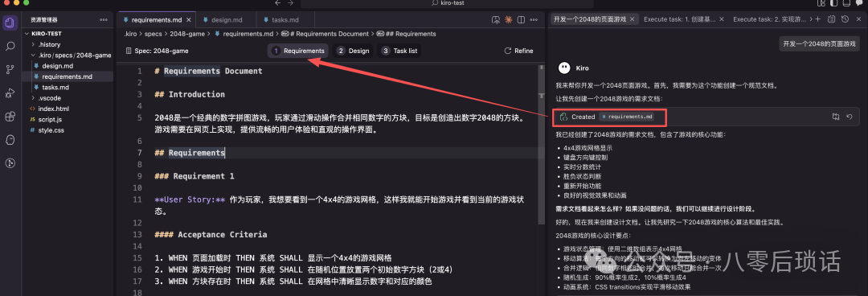Close the chat panel with the X icon
The width and height of the screenshot is (868, 296).
[858, 19]
